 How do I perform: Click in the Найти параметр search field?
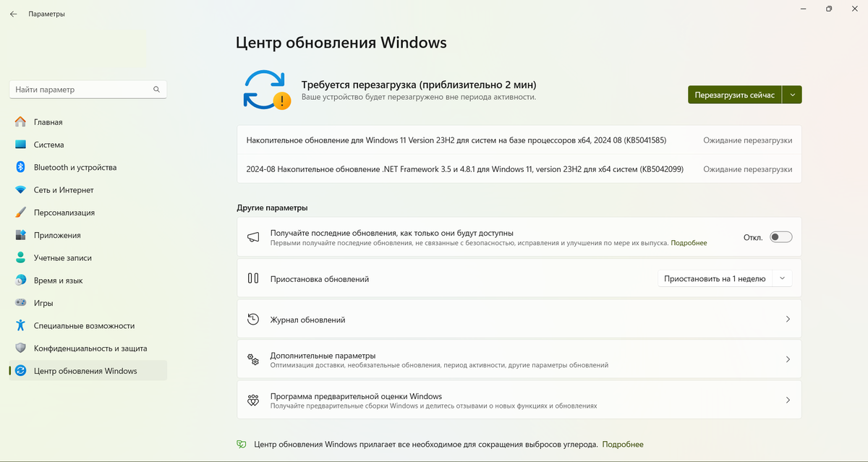point(88,90)
